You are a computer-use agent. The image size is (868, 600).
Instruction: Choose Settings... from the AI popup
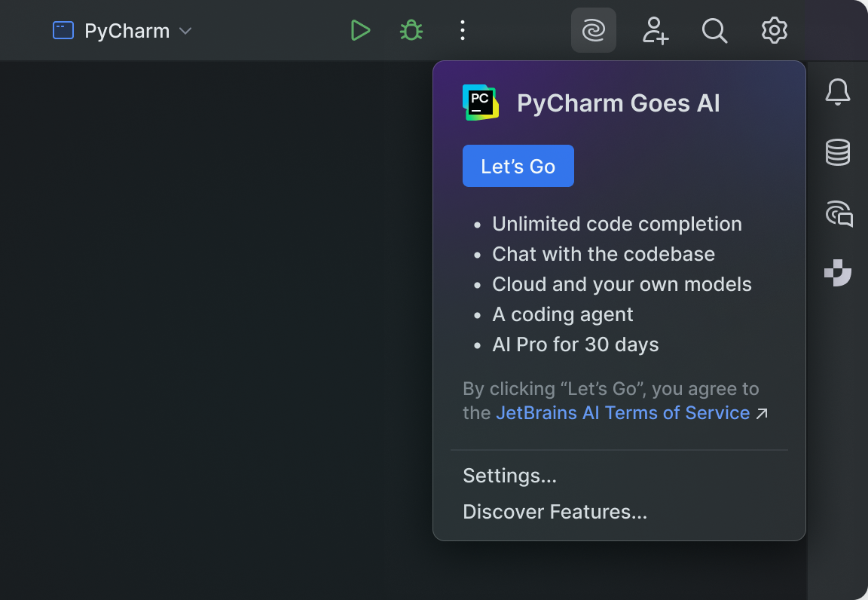pyautogui.click(x=509, y=476)
